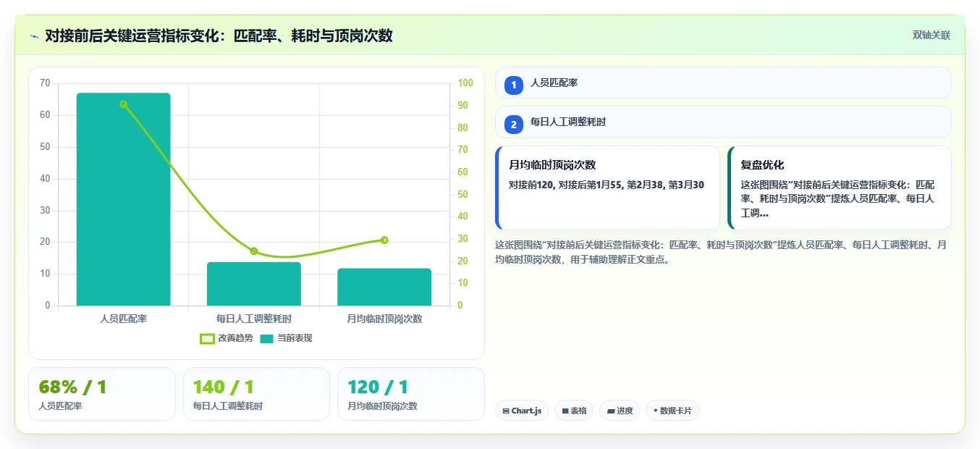Click the 双轴关联 label in header
The image size is (980, 449).
(931, 35)
